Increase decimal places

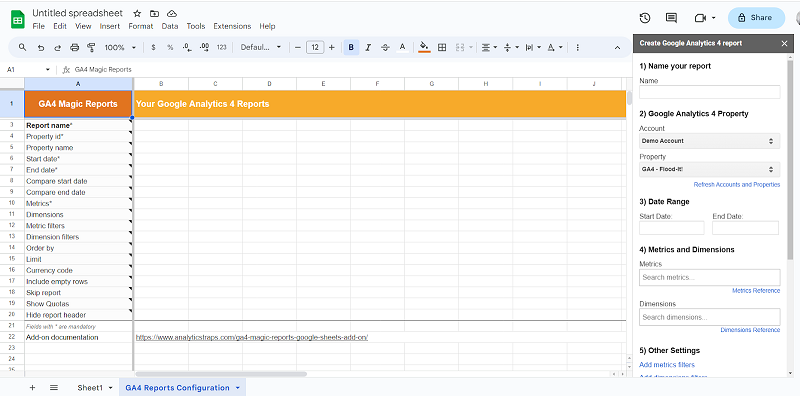[205, 47]
